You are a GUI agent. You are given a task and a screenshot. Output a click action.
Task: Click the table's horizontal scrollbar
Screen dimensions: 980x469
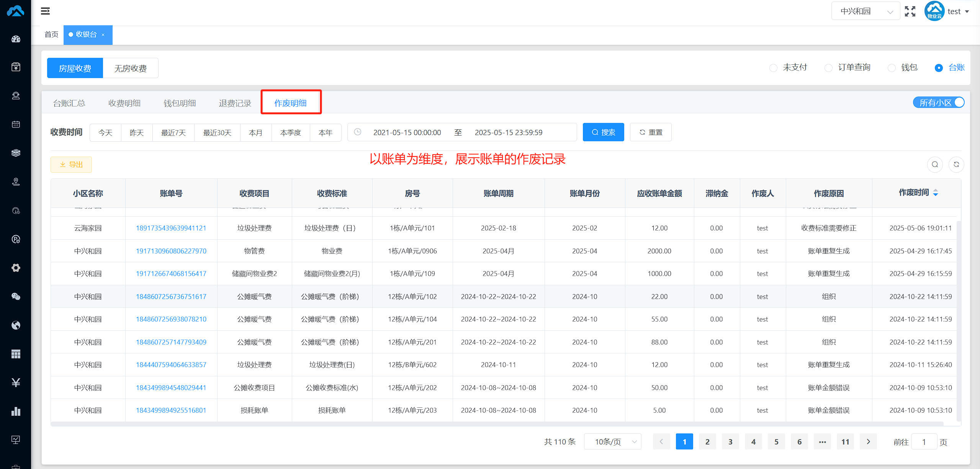click(x=497, y=424)
